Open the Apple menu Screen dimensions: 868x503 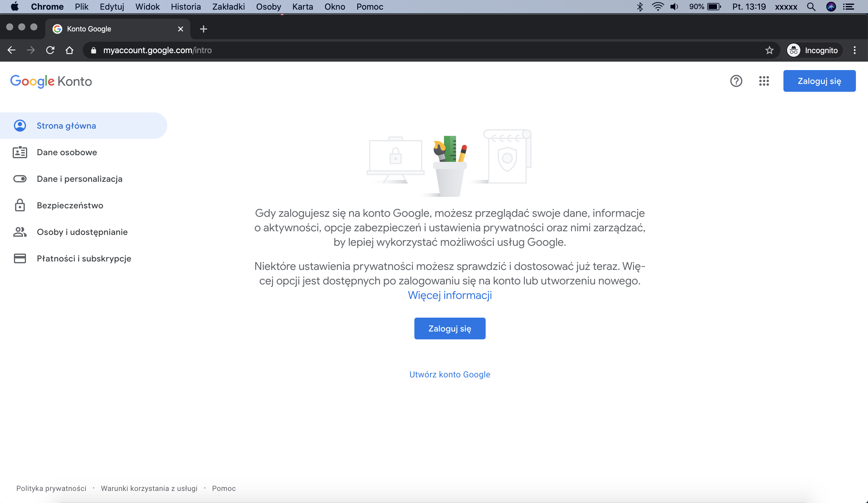pyautogui.click(x=14, y=7)
